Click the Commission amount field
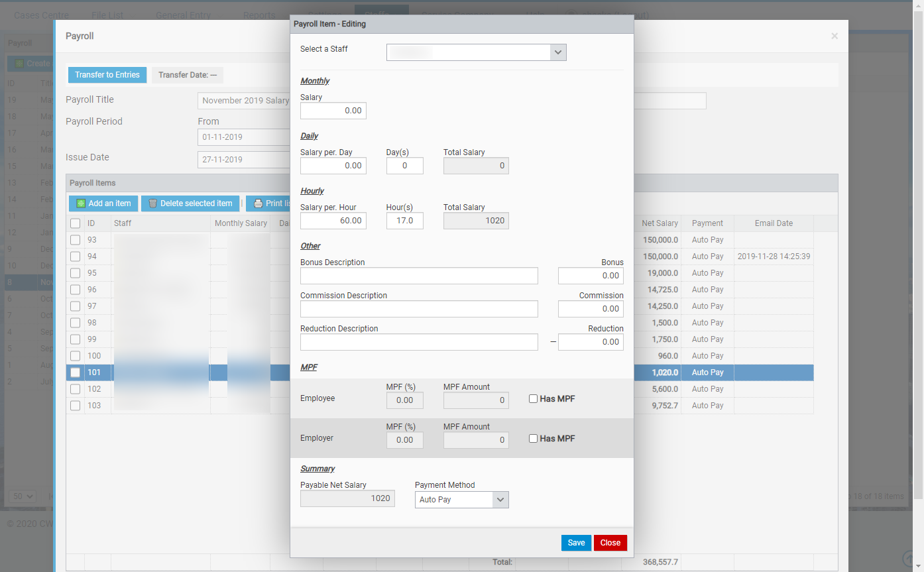This screenshot has width=924, height=572. coord(591,309)
